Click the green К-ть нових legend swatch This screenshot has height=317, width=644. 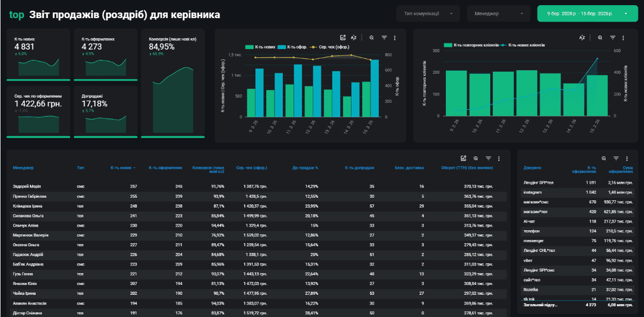click(x=249, y=47)
